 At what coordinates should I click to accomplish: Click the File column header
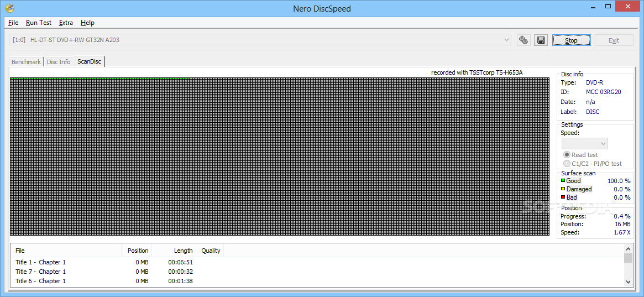point(67,251)
